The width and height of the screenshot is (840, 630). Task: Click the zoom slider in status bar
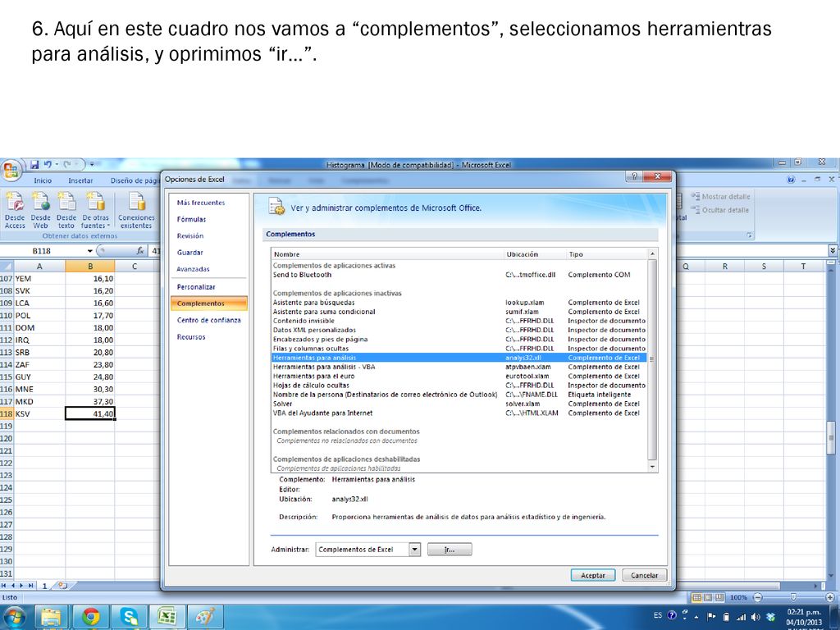click(x=793, y=597)
